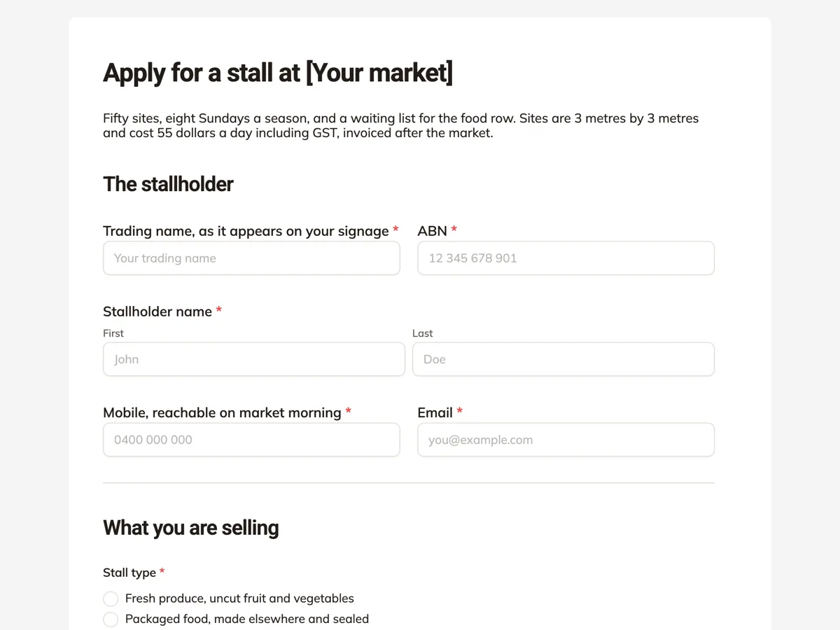Select Fresh produce stall type radio
The height and width of the screenshot is (630, 840).
point(111,598)
